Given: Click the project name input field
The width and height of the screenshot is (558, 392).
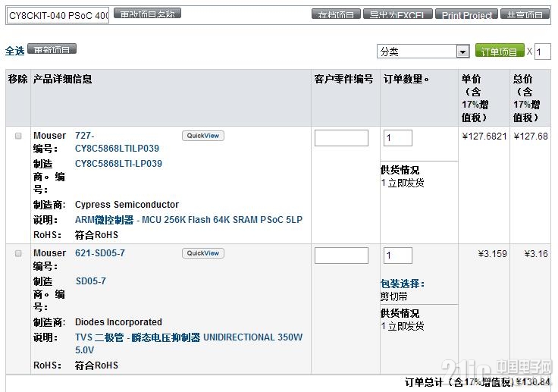Looking at the screenshot, I should click(58, 16).
